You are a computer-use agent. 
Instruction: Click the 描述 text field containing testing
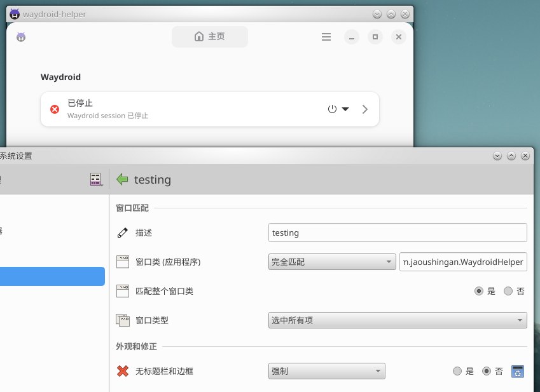click(398, 233)
